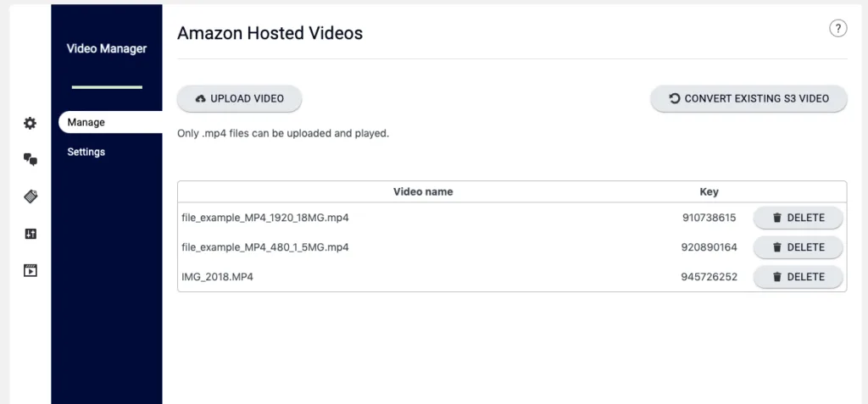
Task: Open the gear settings icon in sidebar
Action: pos(30,123)
